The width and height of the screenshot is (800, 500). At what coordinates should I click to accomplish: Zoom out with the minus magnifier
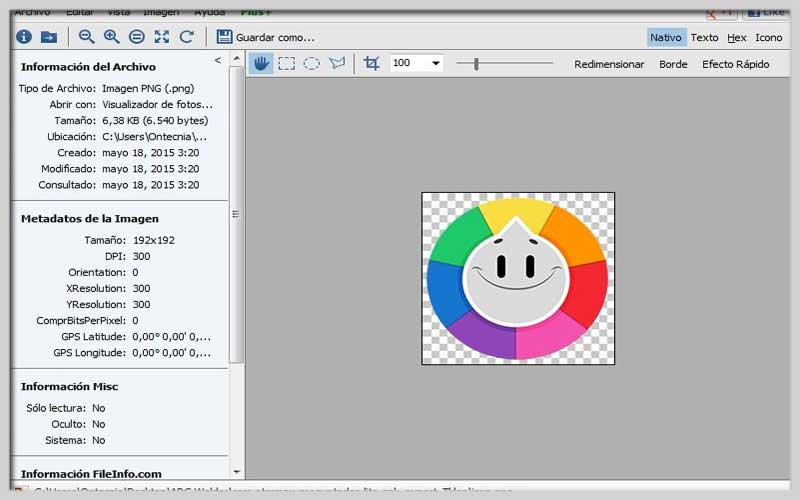pyautogui.click(x=86, y=37)
